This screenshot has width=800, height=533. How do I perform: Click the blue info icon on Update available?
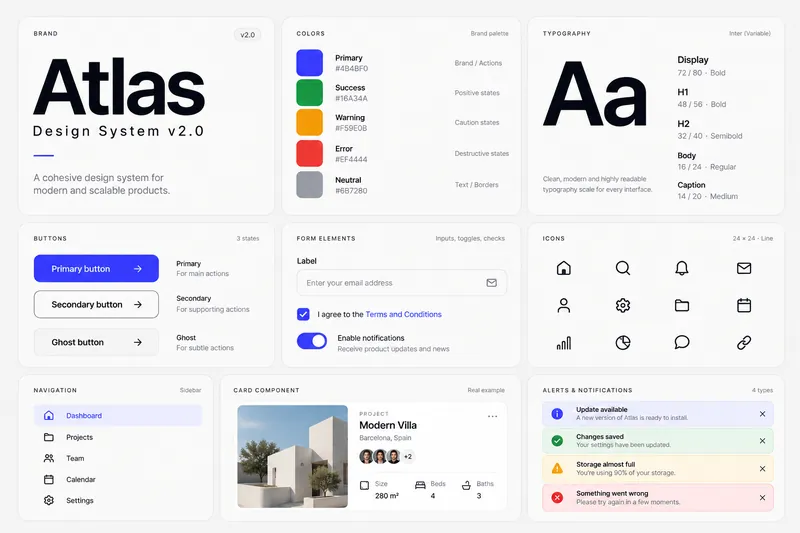[x=557, y=414]
